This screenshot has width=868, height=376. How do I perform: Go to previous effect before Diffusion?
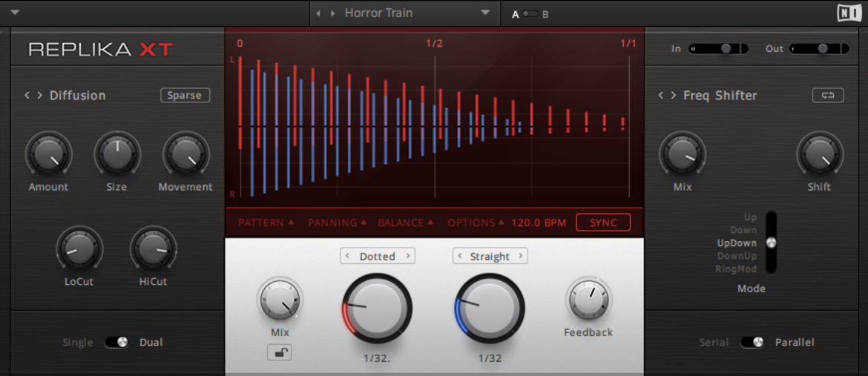[x=27, y=95]
